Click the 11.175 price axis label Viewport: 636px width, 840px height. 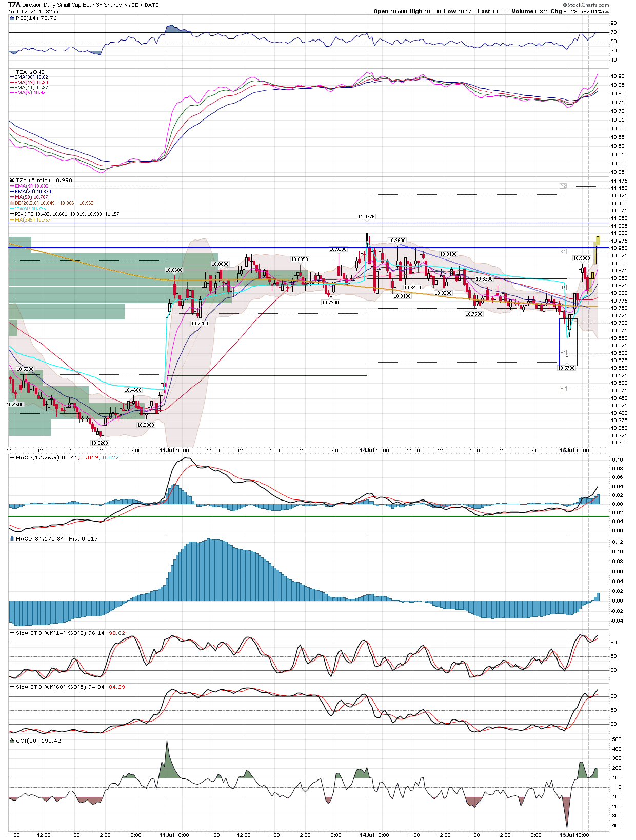click(x=619, y=181)
